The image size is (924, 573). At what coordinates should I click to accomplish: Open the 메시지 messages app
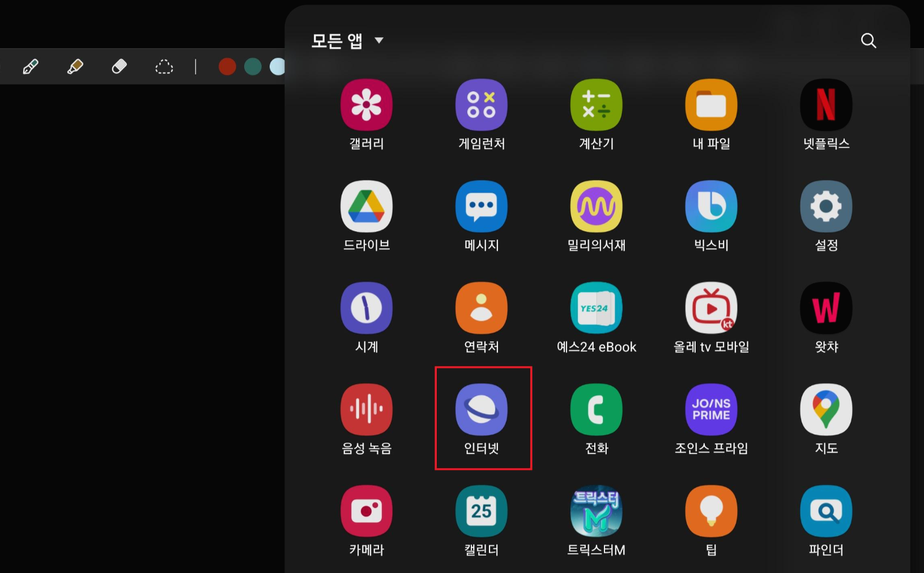click(482, 206)
